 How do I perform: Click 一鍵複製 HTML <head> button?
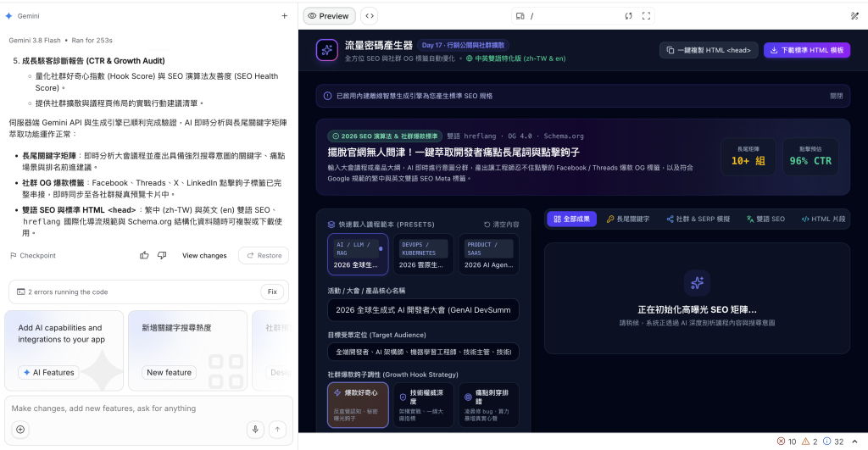tap(709, 50)
